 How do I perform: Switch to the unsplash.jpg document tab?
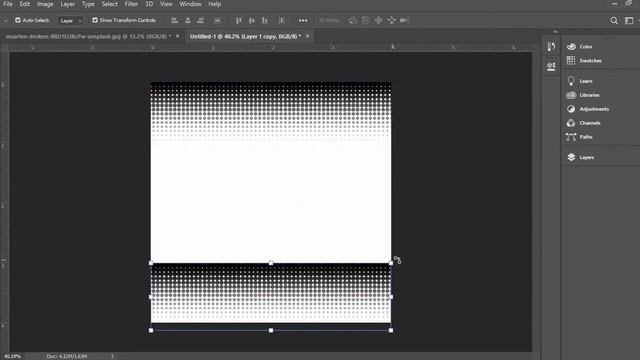tap(88, 36)
